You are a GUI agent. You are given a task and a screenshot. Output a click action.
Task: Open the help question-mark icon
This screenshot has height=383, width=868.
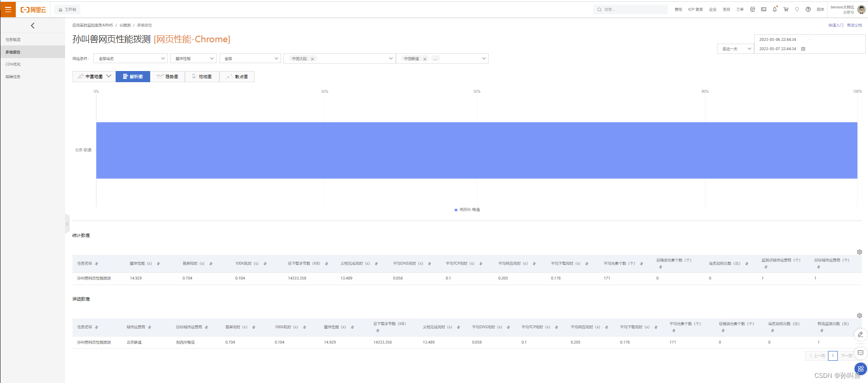808,9
